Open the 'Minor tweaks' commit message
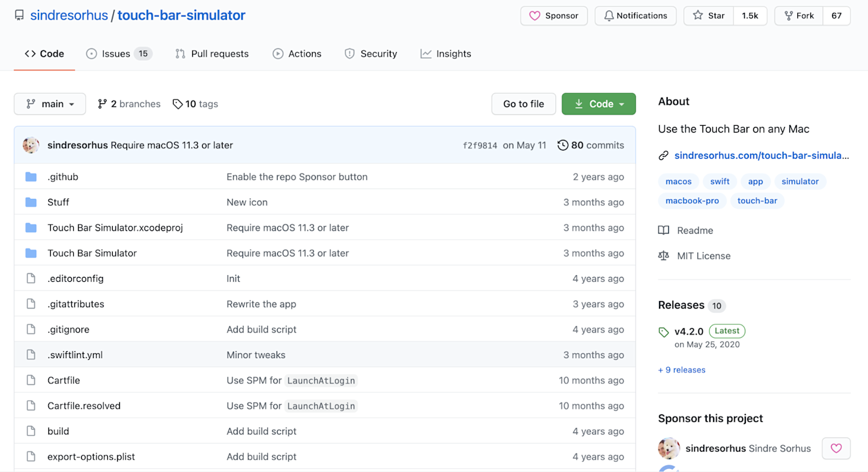Image resolution: width=868 pixels, height=472 pixels. 256,355
